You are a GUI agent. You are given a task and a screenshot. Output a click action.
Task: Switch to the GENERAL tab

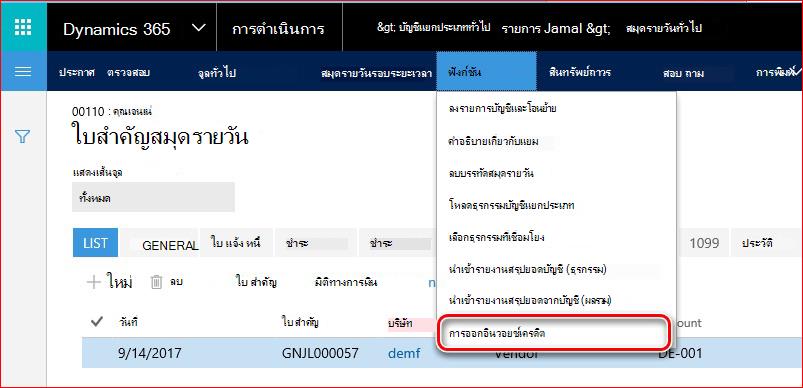coord(170,245)
